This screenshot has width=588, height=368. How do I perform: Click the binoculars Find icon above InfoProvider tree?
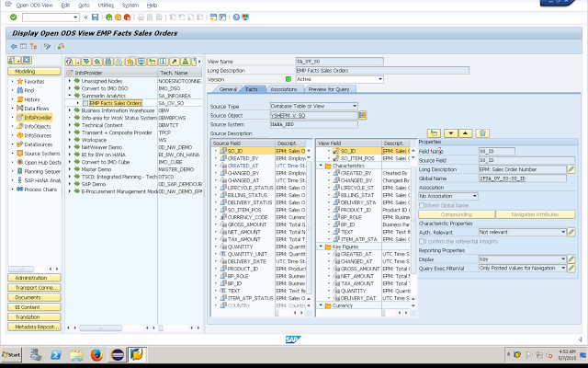coord(108,62)
